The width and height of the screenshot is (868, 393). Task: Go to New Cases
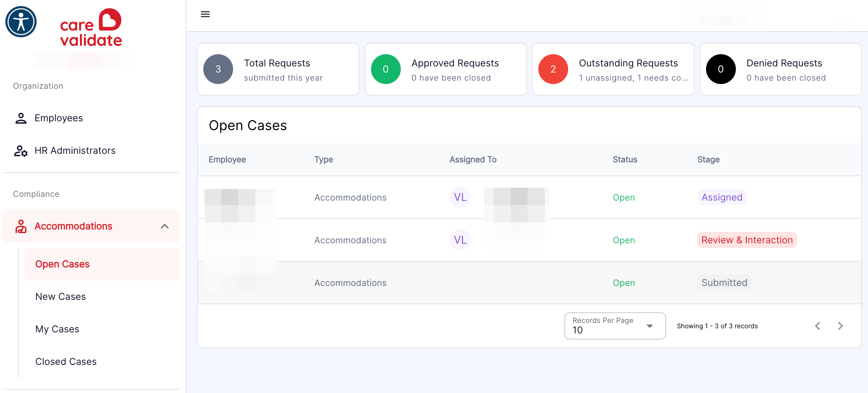[102, 297]
